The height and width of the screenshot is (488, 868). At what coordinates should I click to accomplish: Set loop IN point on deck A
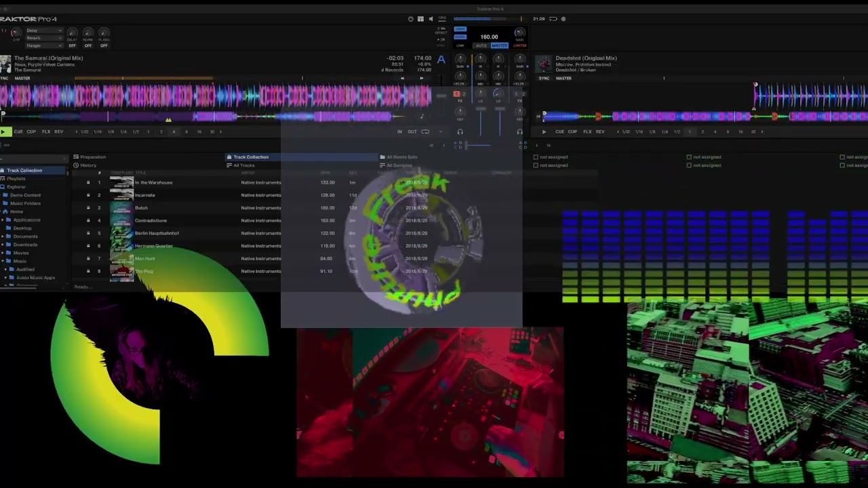[399, 131]
